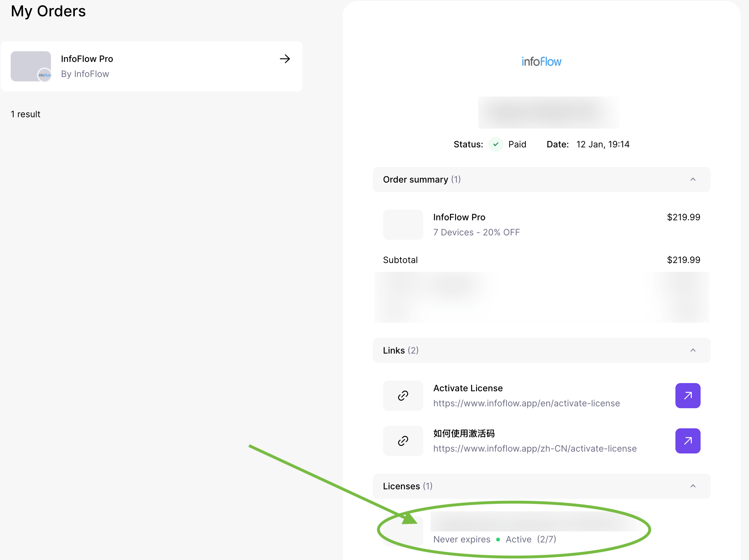Click the green Paid status checkmark
The height and width of the screenshot is (560, 749).
(495, 145)
